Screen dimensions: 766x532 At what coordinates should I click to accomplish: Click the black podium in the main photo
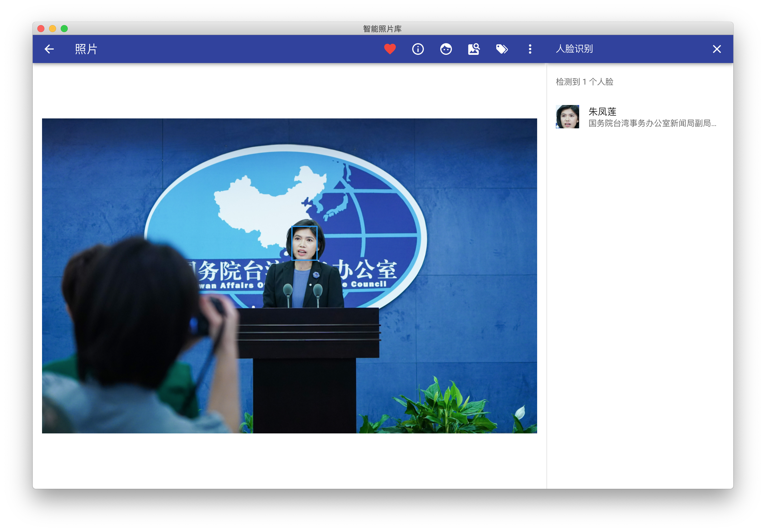click(304, 367)
